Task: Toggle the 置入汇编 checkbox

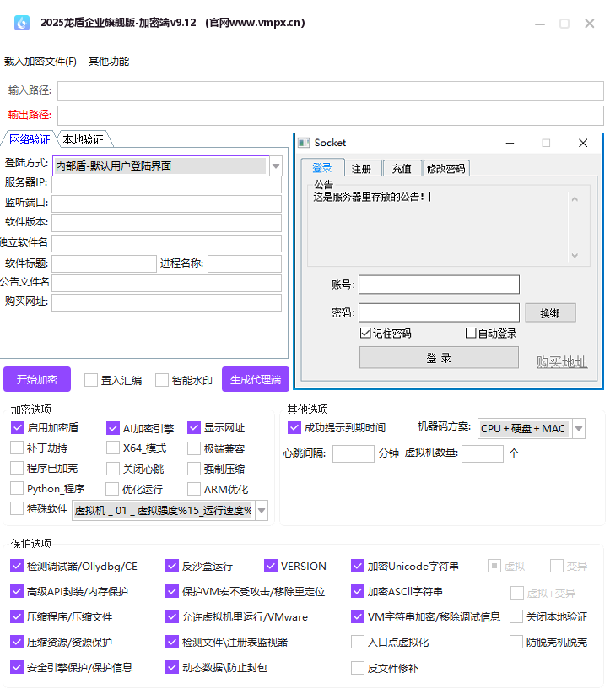Action: pos(91,380)
